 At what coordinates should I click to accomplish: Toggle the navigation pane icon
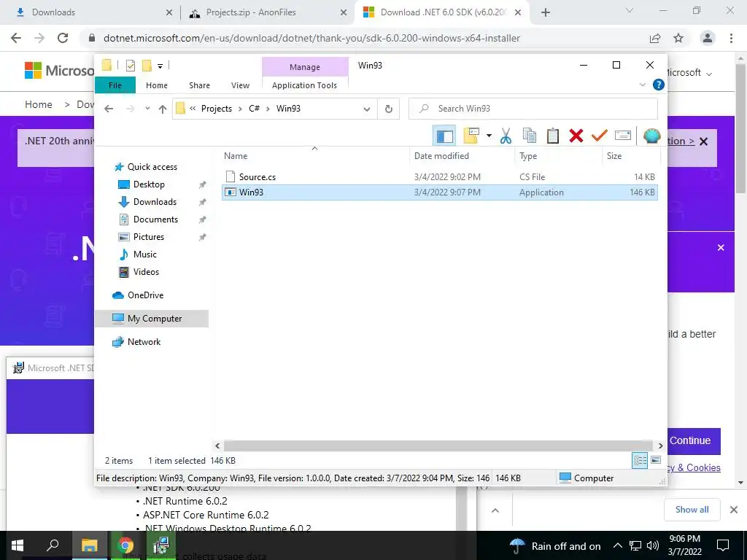(444, 136)
